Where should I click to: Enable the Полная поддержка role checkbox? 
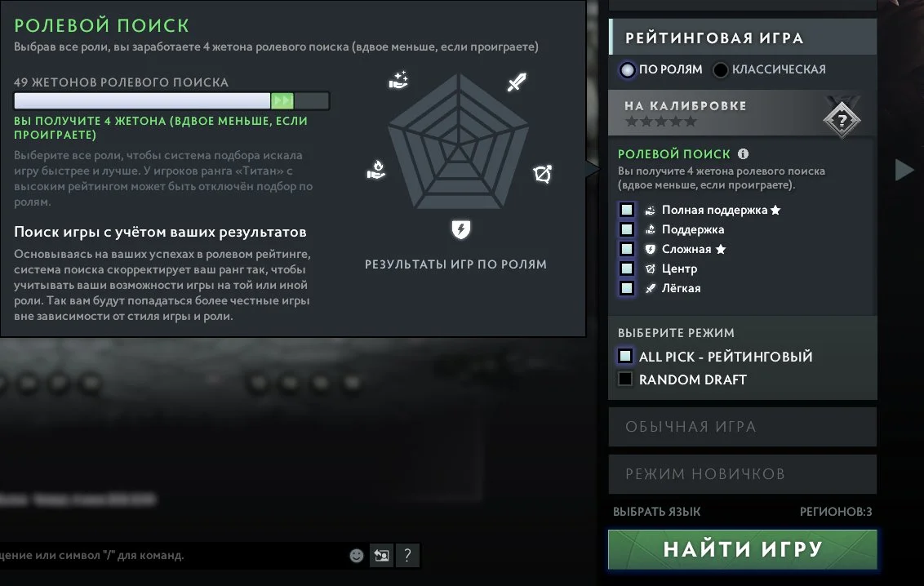click(627, 210)
